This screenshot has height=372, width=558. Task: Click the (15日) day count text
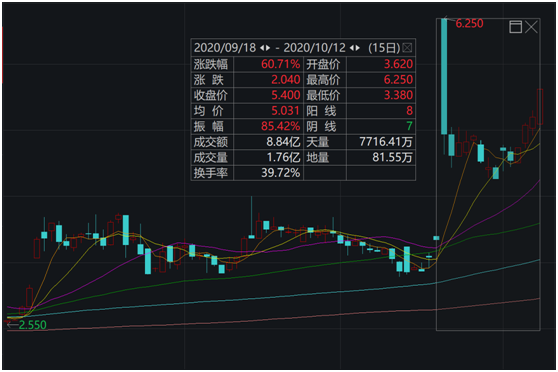click(384, 48)
